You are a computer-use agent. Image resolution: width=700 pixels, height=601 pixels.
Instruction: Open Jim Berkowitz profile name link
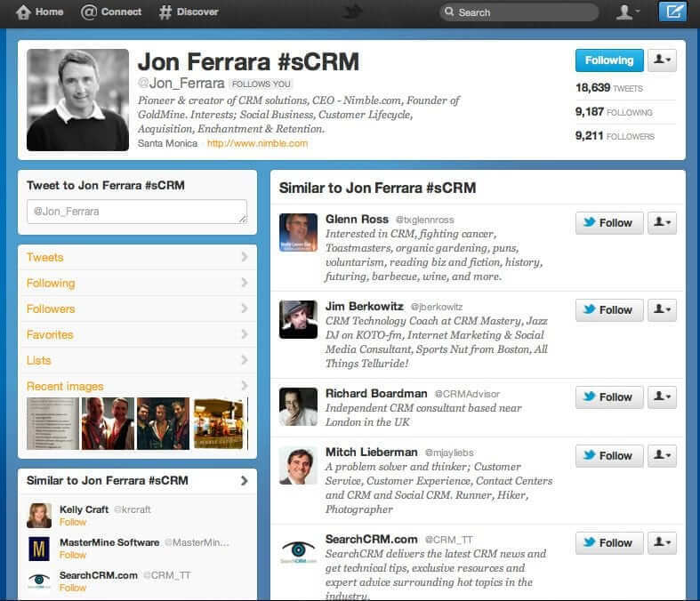coord(365,306)
